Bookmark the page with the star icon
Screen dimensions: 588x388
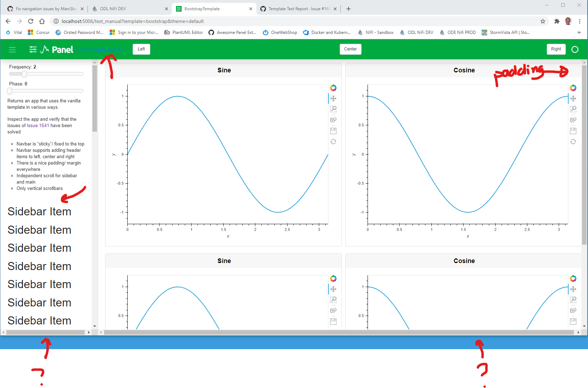[x=542, y=21]
